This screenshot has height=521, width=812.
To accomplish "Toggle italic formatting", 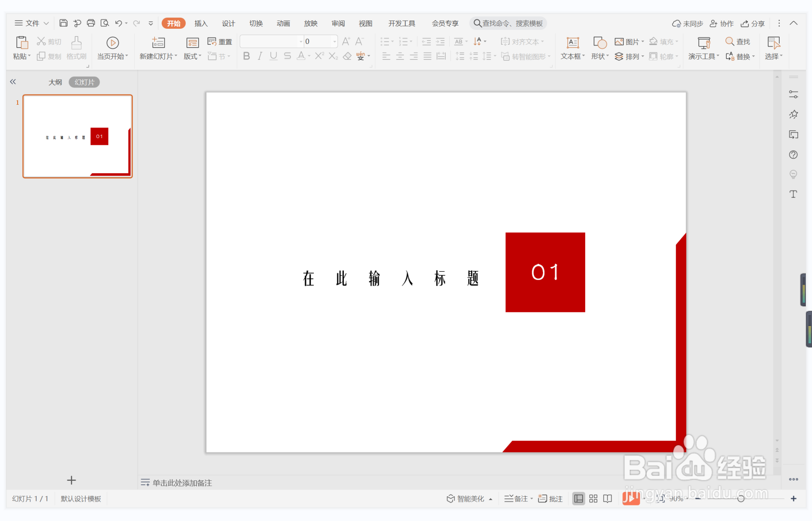I will coord(260,56).
